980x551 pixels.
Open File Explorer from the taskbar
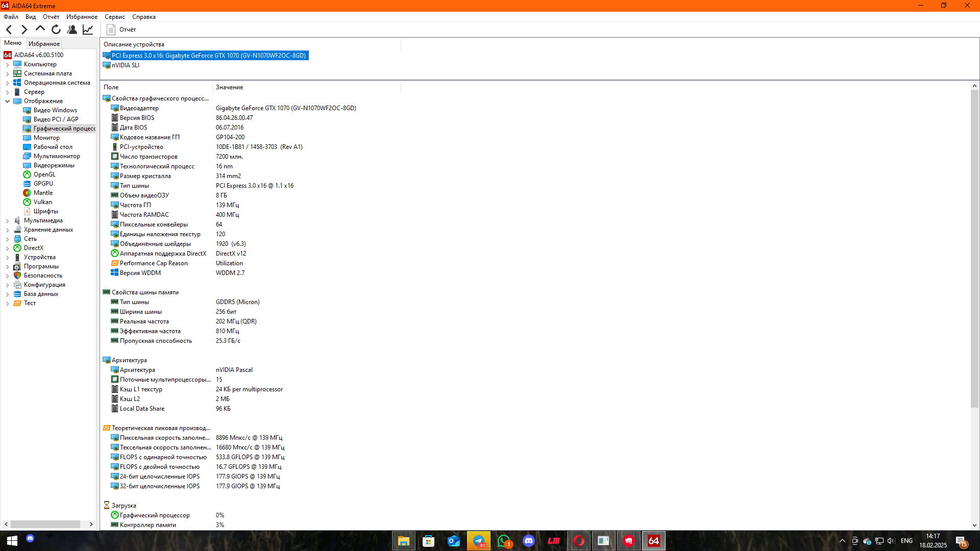pos(404,541)
